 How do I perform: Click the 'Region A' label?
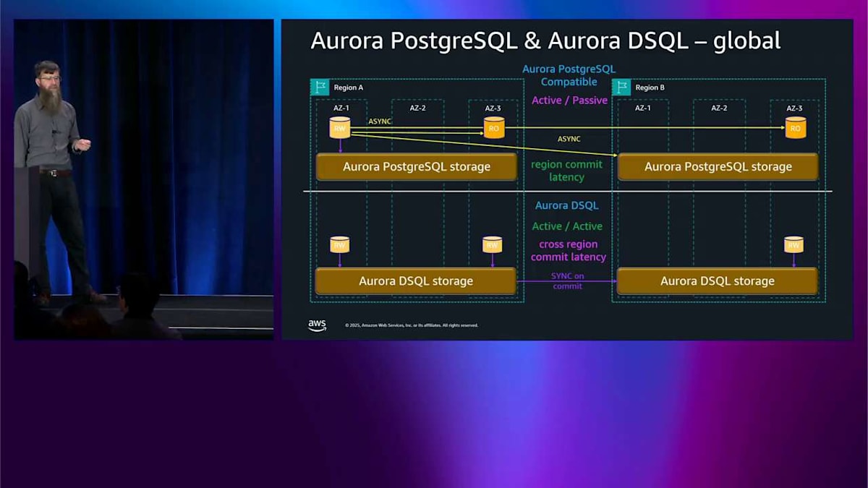click(x=349, y=87)
